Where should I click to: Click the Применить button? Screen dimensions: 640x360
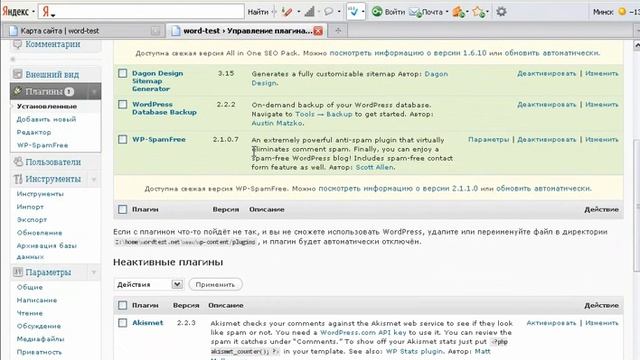pyautogui.click(x=216, y=284)
